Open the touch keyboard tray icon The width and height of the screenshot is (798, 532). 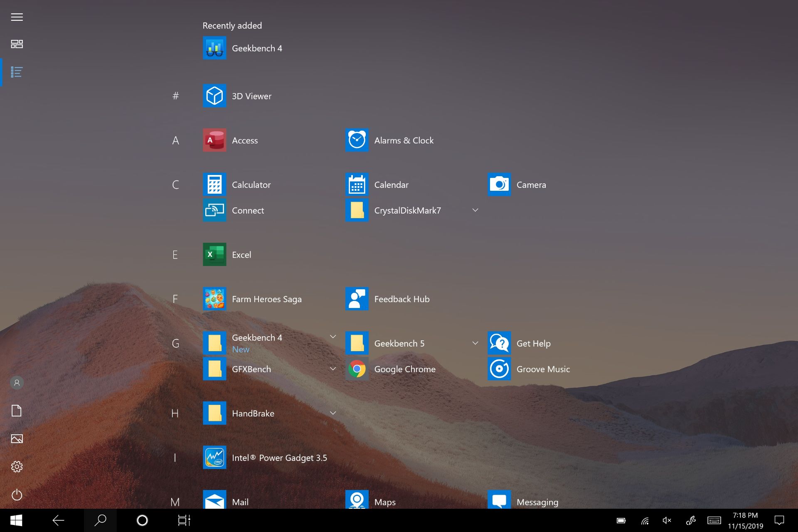[x=714, y=520]
